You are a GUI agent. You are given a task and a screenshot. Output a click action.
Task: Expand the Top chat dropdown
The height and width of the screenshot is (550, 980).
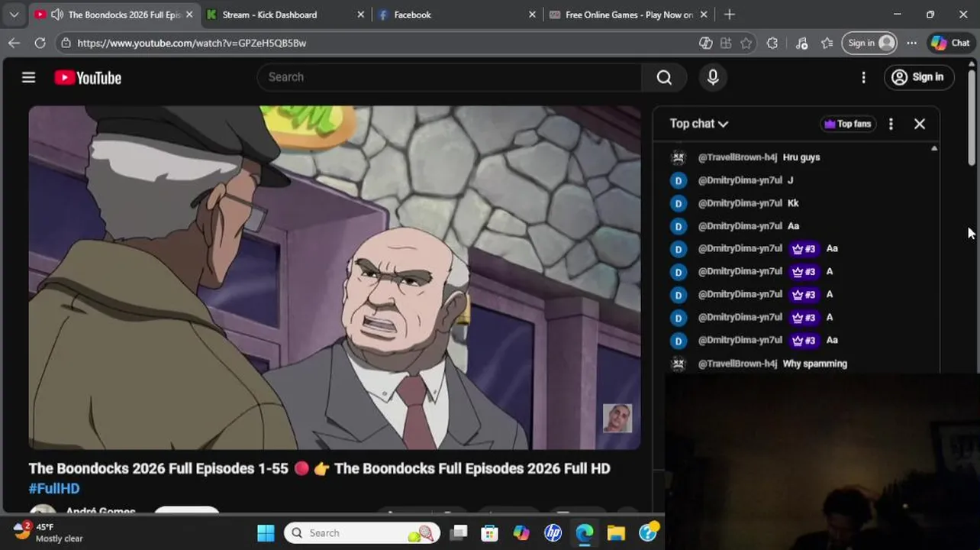(698, 124)
